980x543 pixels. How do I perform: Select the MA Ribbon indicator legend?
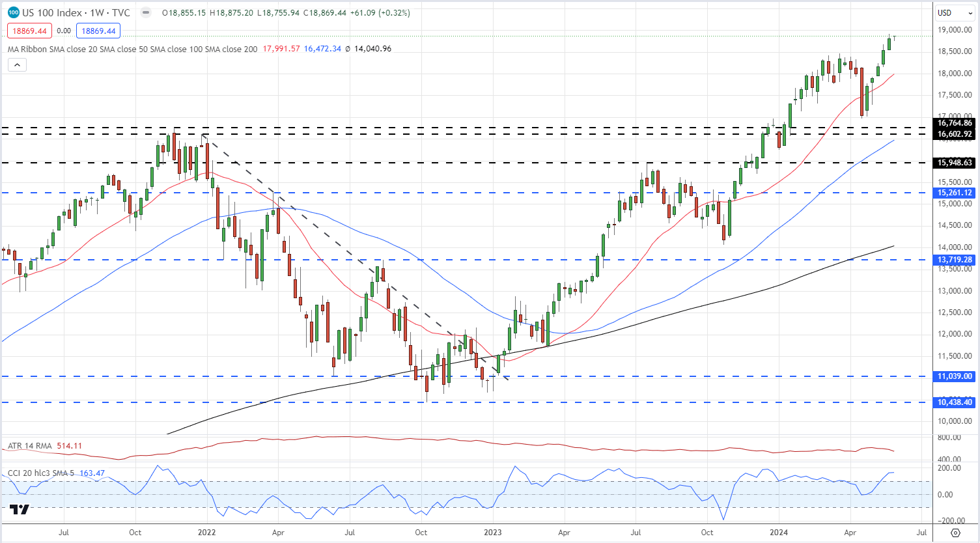132,49
